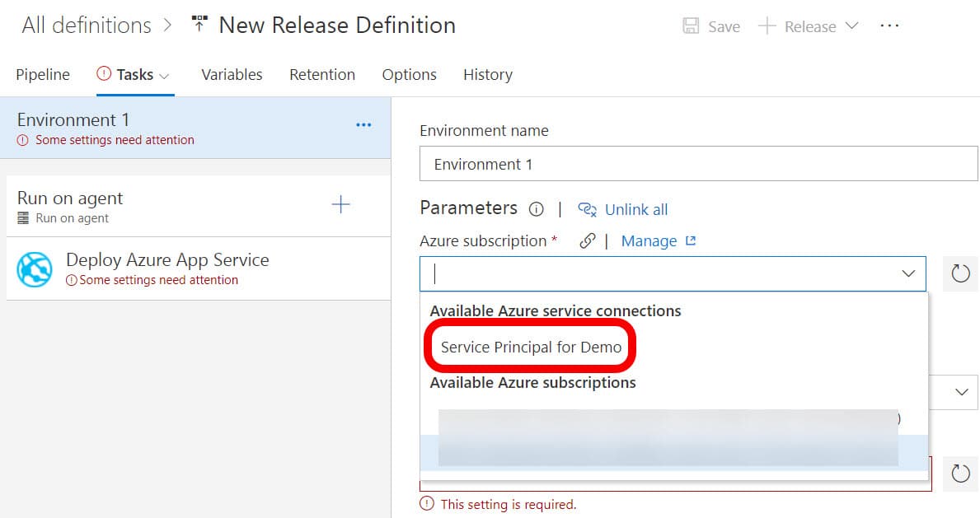
Task: Go to the Options tab
Action: tap(409, 74)
